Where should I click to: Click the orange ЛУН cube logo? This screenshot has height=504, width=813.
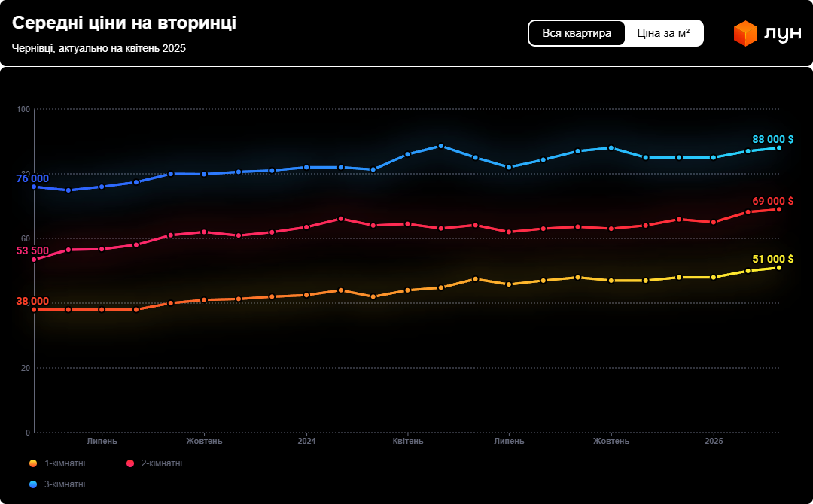[x=744, y=34]
